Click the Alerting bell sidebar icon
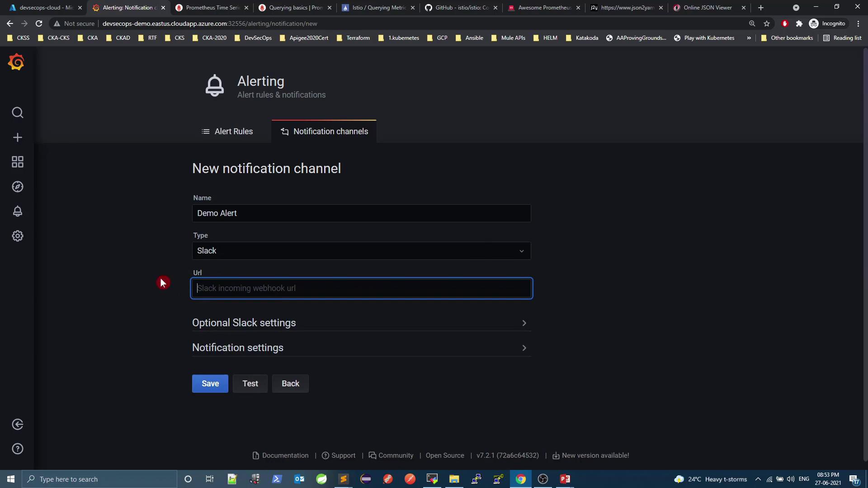This screenshot has width=868, height=488. (17, 211)
